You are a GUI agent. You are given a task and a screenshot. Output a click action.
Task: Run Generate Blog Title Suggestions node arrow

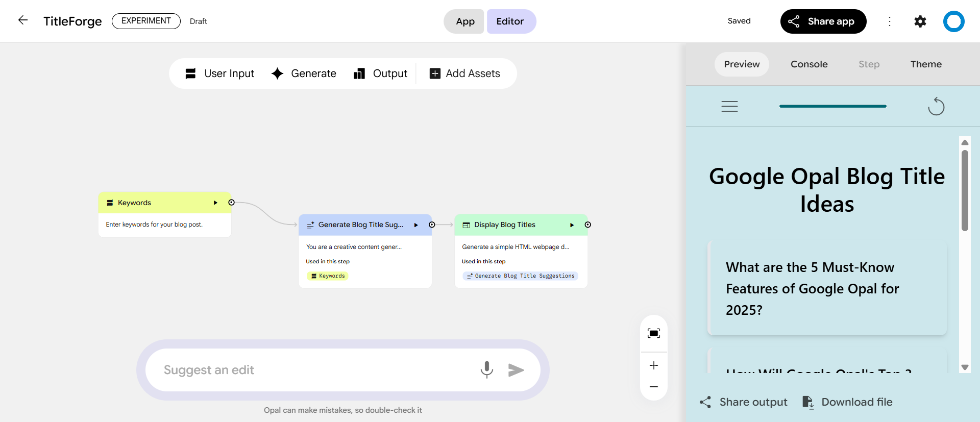[416, 225]
